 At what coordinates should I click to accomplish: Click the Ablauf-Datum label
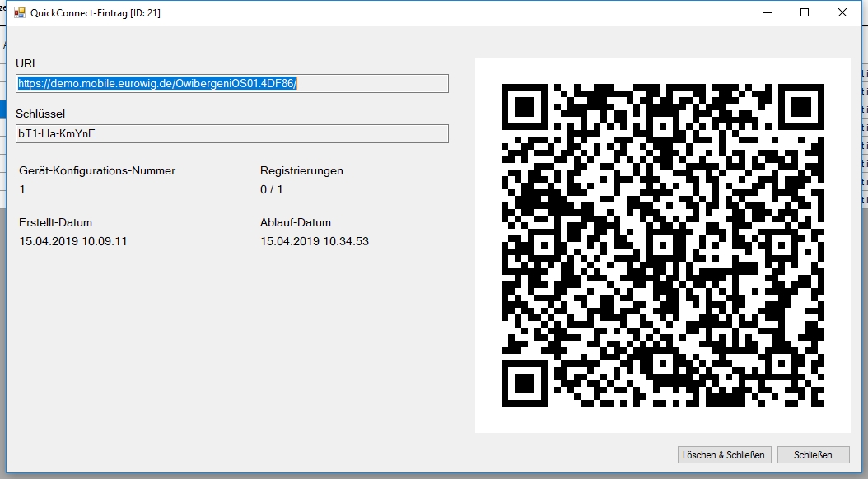coord(295,222)
